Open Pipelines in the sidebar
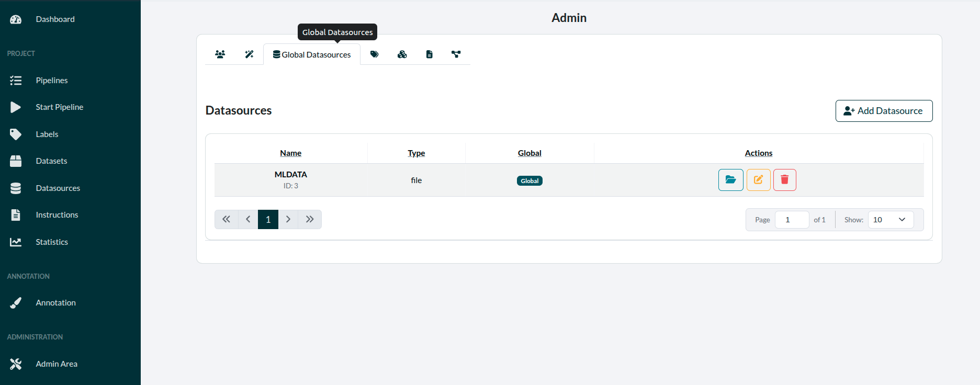 coord(52,81)
